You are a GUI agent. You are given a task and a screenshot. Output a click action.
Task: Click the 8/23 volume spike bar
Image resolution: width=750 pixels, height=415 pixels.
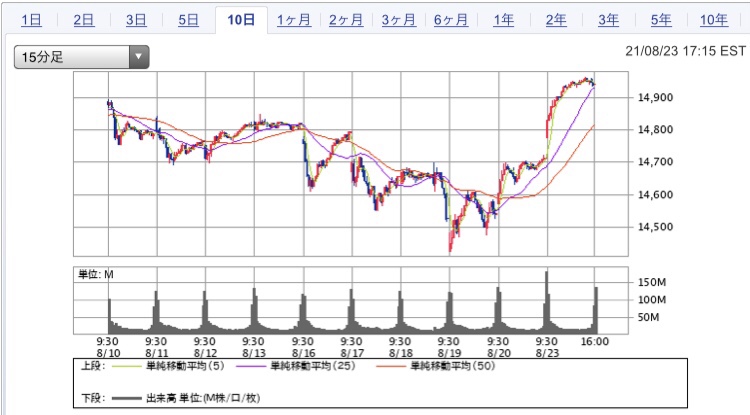(547, 302)
